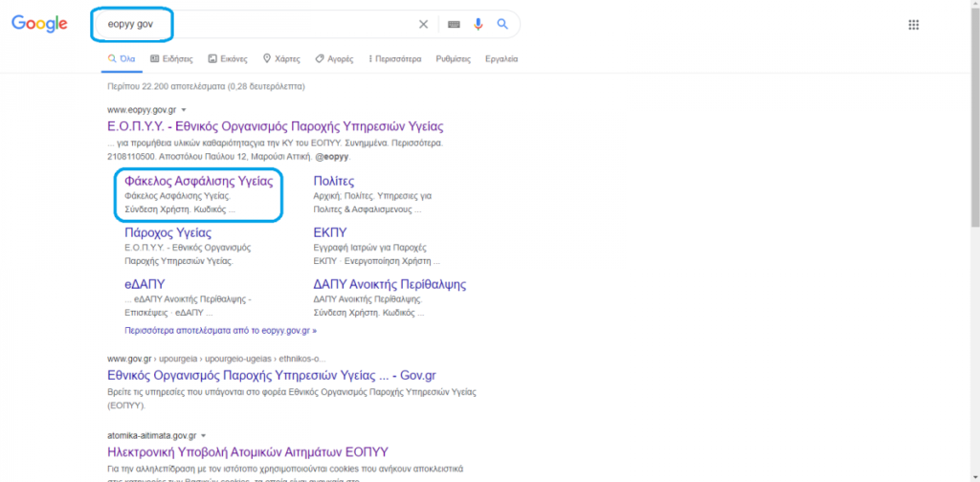Start voice search with microphone icon
The width and height of the screenshot is (980, 482).
[479, 24]
